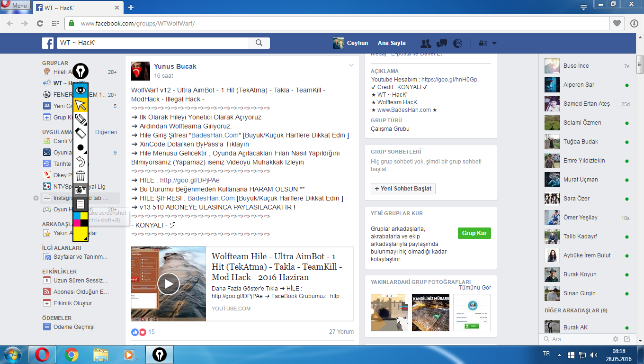Go back with the browser back arrow
Viewport: 644px width, 364px height.
coord(10,23)
